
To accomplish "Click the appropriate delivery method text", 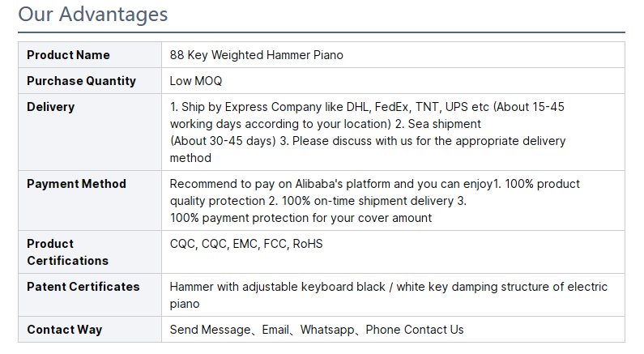I will pyautogui.click(x=510, y=141).
